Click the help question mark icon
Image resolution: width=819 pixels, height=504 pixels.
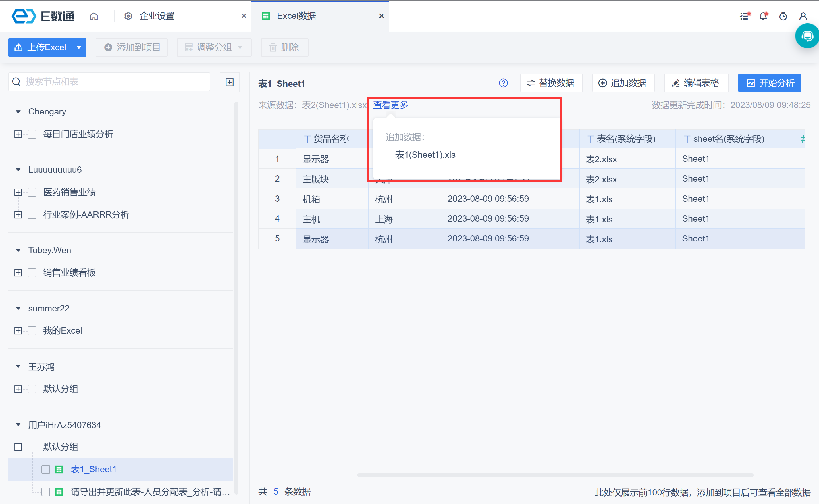pyautogui.click(x=503, y=83)
